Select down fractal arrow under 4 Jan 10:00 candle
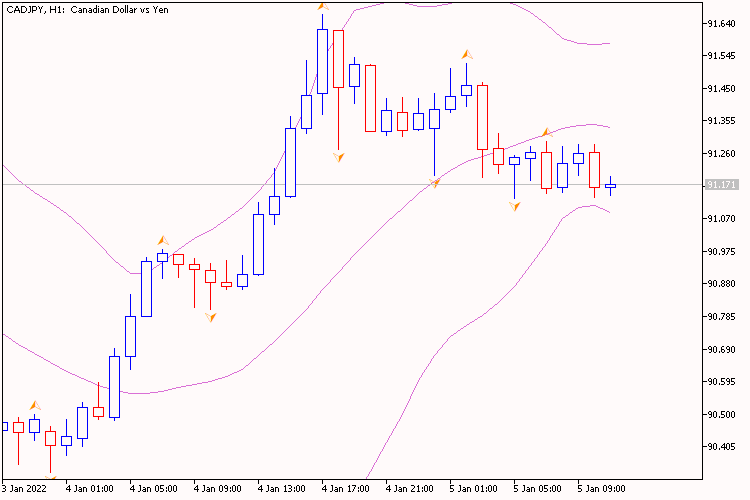The width and height of the screenshot is (750, 500). [x=211, y=317]
